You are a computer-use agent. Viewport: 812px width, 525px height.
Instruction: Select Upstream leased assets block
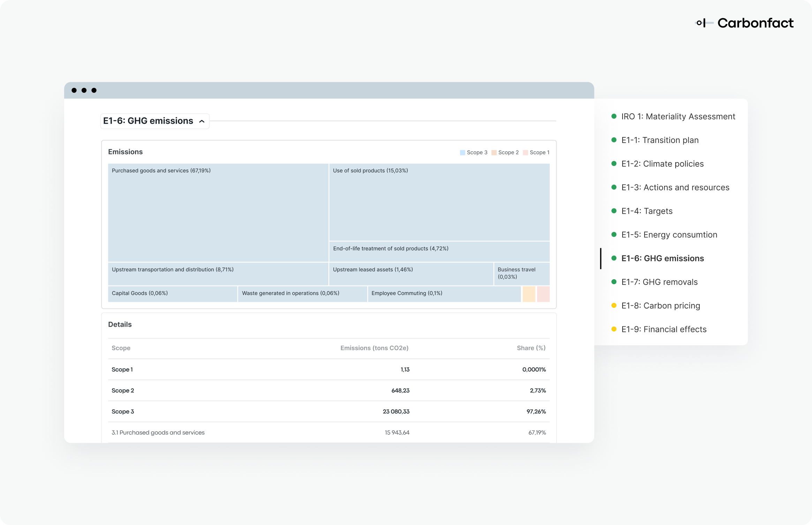[411, 274]
